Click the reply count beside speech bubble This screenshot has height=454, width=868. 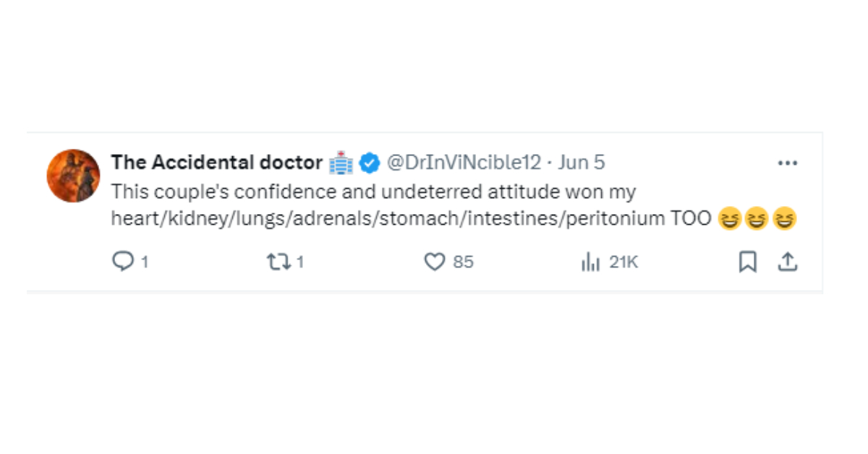(145, 262)
